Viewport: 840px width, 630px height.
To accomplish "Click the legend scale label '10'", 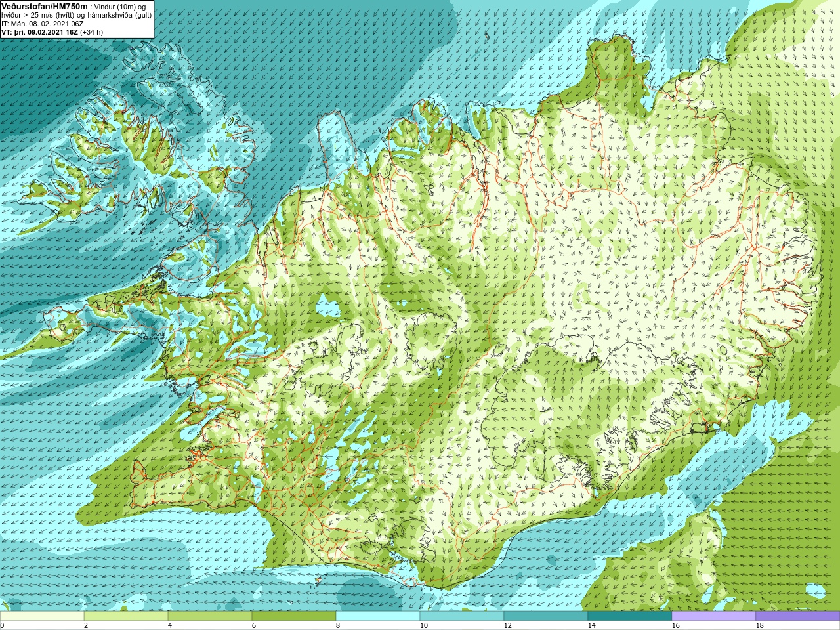I will click(423, 625).
